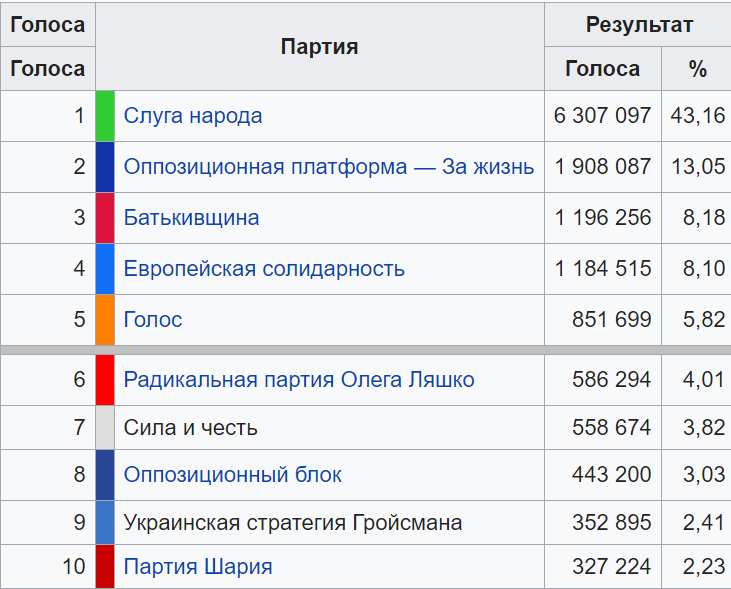Select the Сила и честь party name
731x589 pixels.
click(x=190, y=428)
